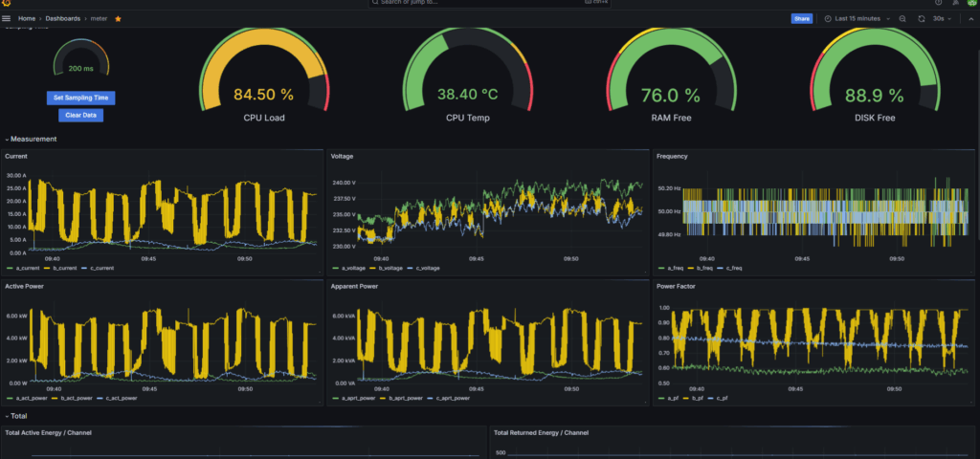The height and width of the screenshot is (459, 980).
Task: Open the 30s refresh interval dropdown
Action: [x=942, y=18]
